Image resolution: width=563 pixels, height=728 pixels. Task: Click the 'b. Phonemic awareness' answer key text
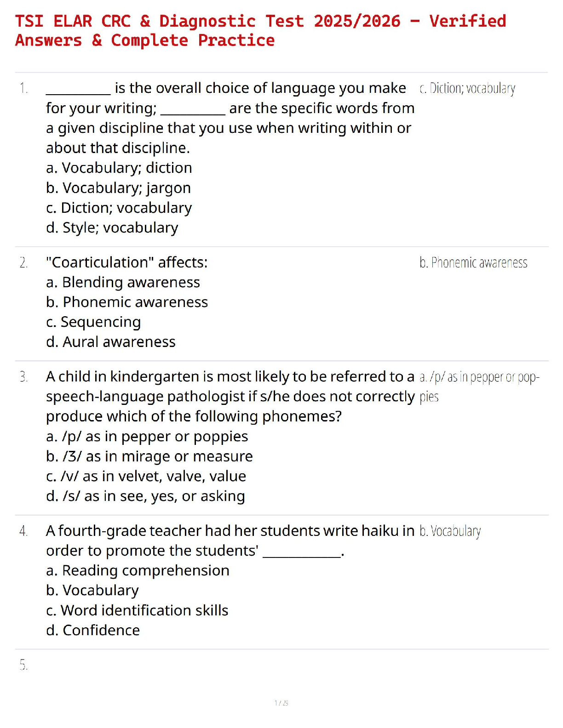pyautogui.click(x=473, y=263)
